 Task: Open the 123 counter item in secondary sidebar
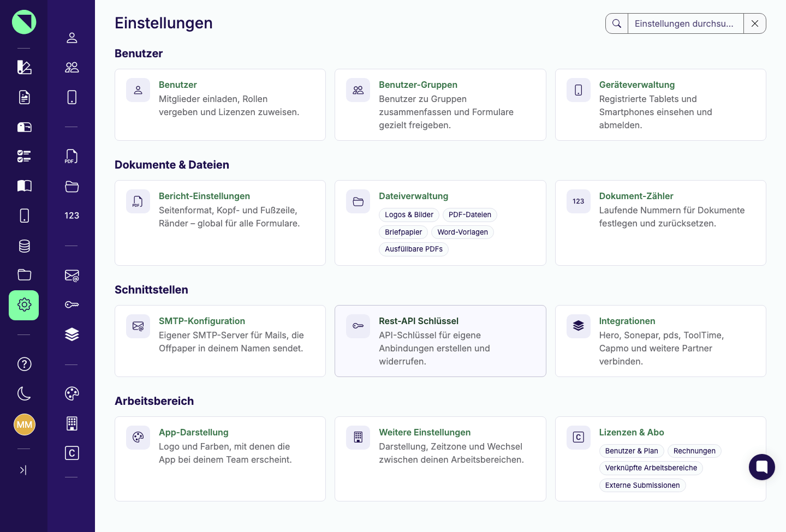(x=72, y=216)
